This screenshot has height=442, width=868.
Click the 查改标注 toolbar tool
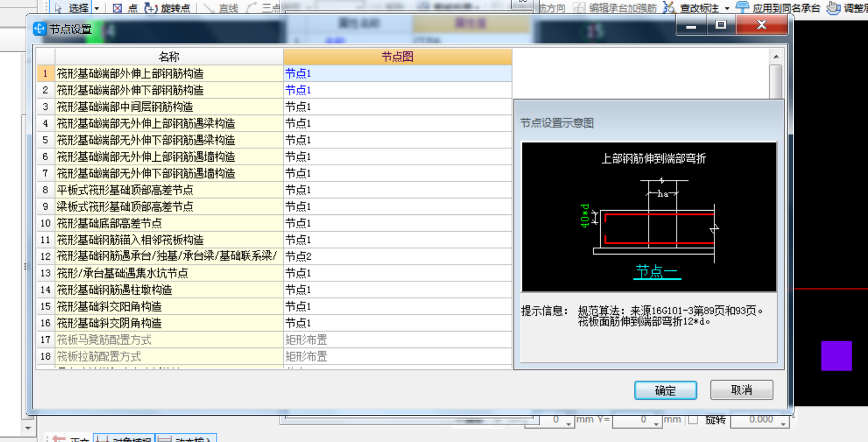691,8
